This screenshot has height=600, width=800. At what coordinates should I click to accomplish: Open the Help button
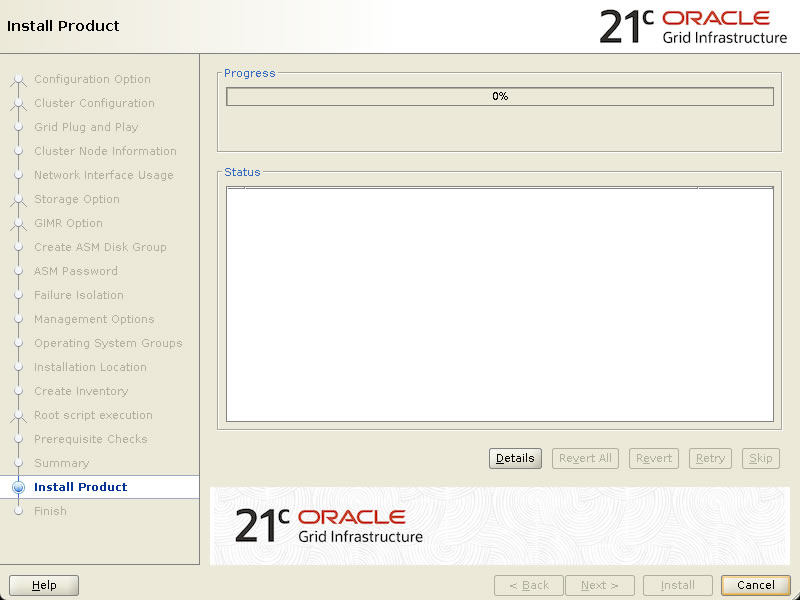(x=44, y=585)
